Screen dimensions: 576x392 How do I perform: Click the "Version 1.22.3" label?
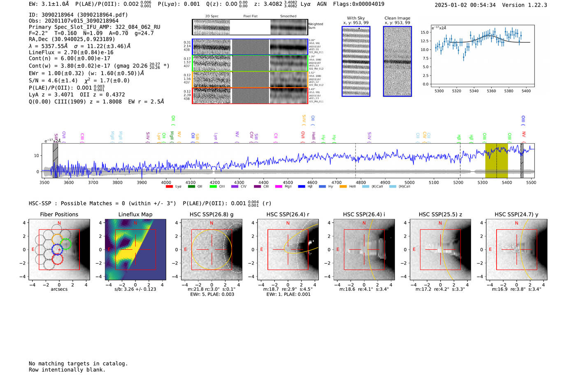point(525,5)
